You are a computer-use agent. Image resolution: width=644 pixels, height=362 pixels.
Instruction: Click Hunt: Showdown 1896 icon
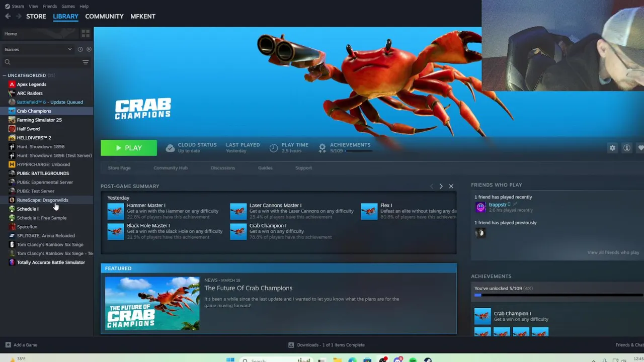[x=12, y=147]
